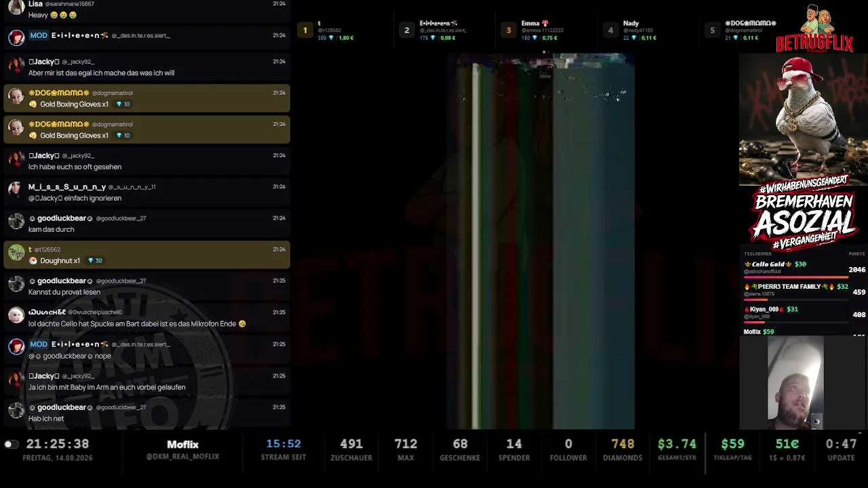Click the diamonds total '748'
Screen dimensions: 868x488
coord(623,444)
